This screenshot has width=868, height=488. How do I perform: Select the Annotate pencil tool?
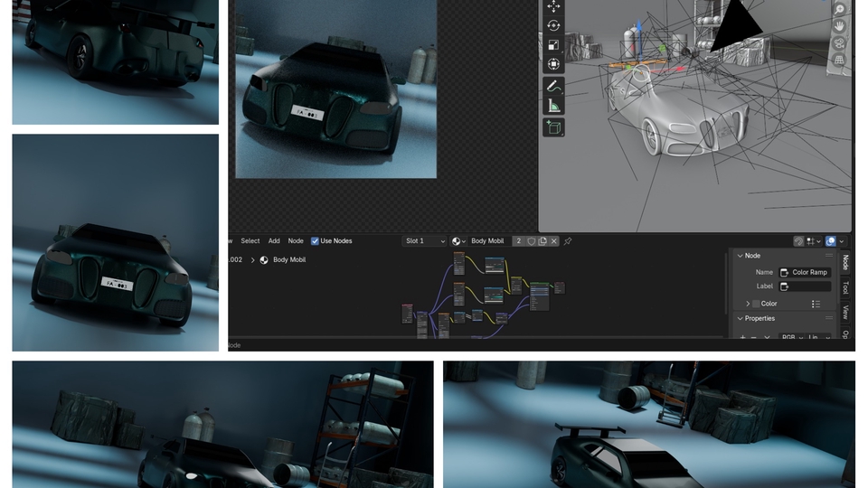pos(553,86)
